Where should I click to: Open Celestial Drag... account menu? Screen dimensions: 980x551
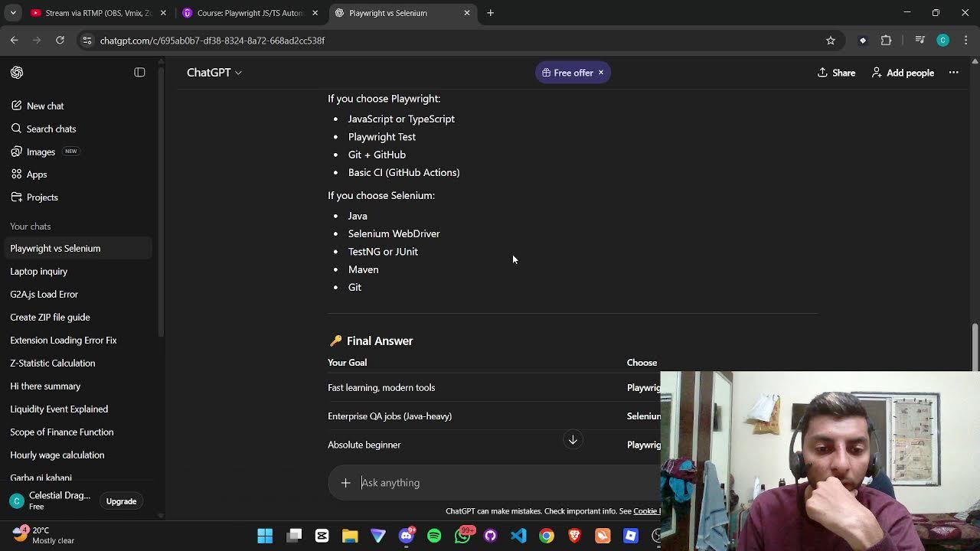click(51, 501)
